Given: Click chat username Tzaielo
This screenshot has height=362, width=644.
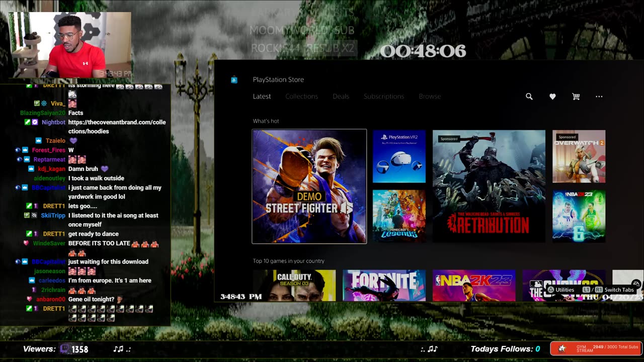Looking at the screenshot, I should point(55,141).
